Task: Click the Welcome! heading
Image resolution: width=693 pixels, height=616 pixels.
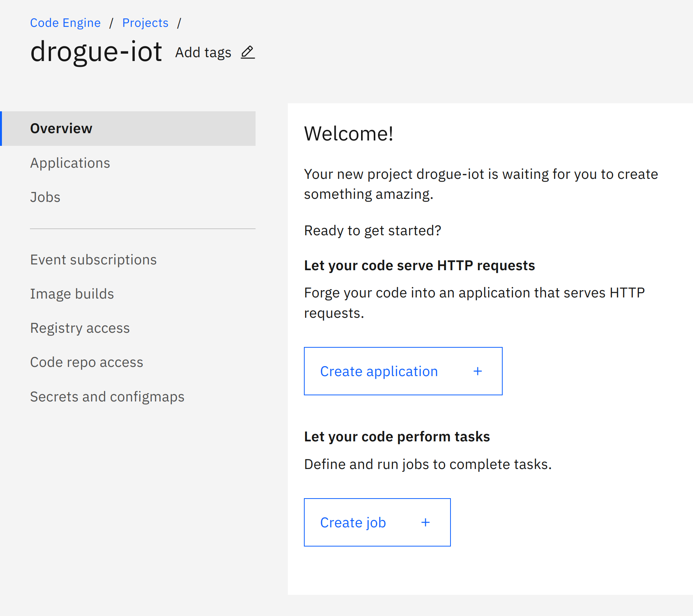Action: [x=348, y=134]
